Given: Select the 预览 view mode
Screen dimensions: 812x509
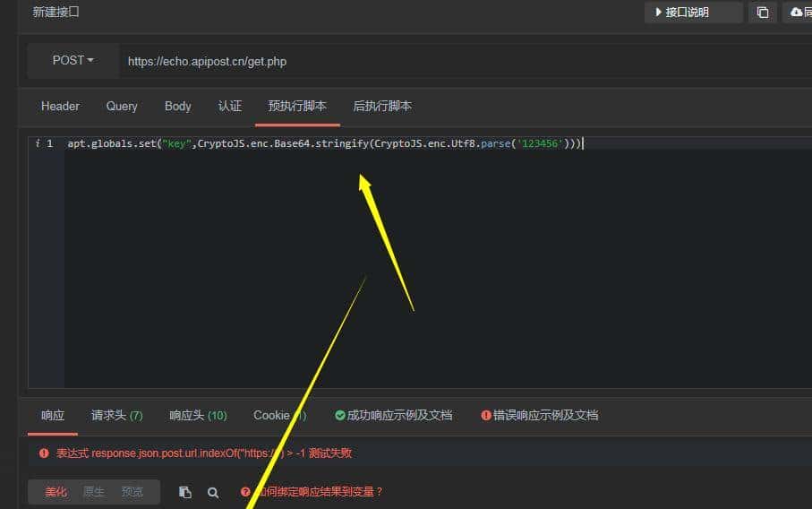Looking at the screenshot, I should [x=132, y=492].
